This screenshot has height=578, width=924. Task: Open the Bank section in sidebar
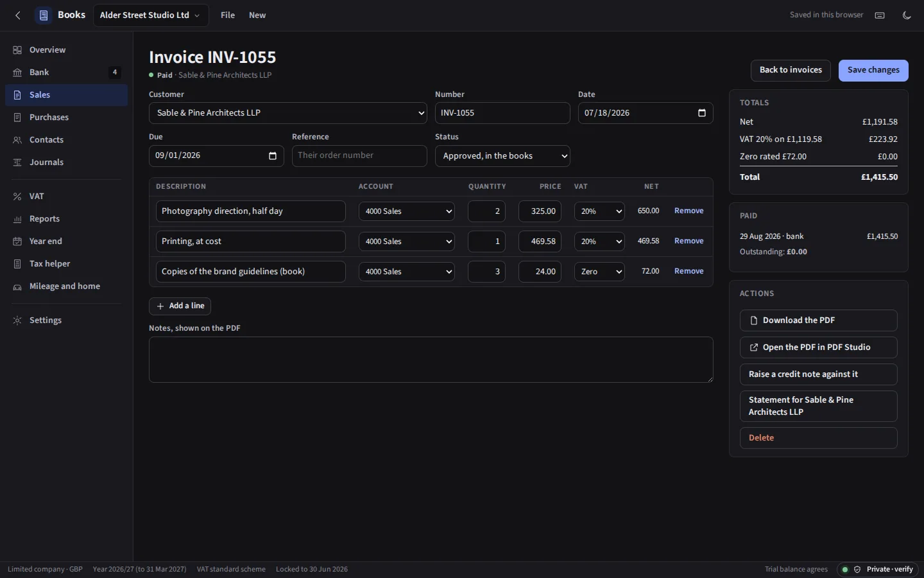[x=66, y=73]
